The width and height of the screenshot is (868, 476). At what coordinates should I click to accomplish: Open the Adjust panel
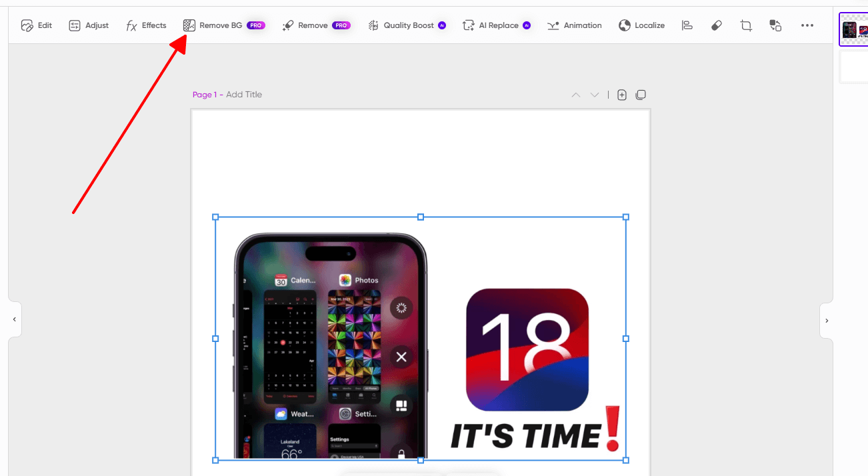point(89,25)
